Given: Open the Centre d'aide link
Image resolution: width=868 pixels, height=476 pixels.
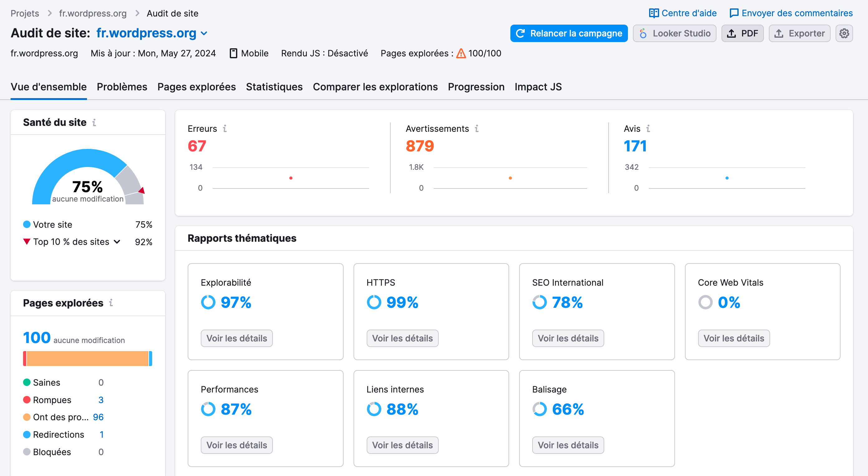Looking at the screenshot, I should tap(683, 13).
